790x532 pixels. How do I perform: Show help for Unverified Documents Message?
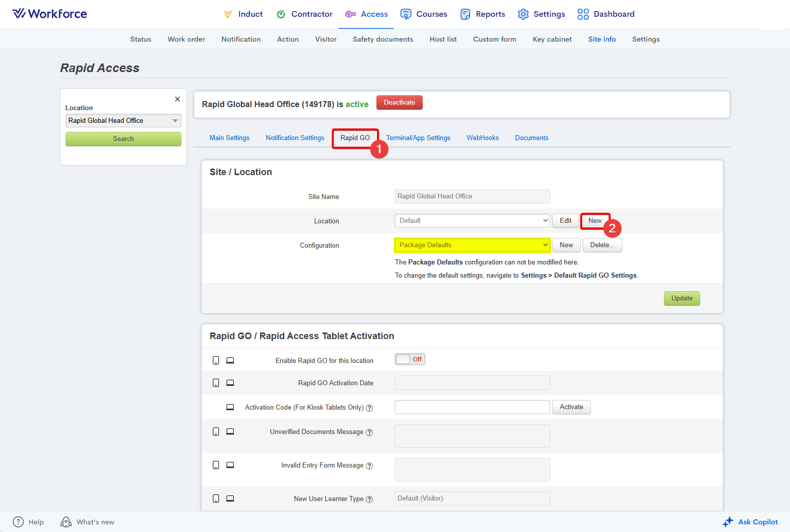[x=369, y=433]
